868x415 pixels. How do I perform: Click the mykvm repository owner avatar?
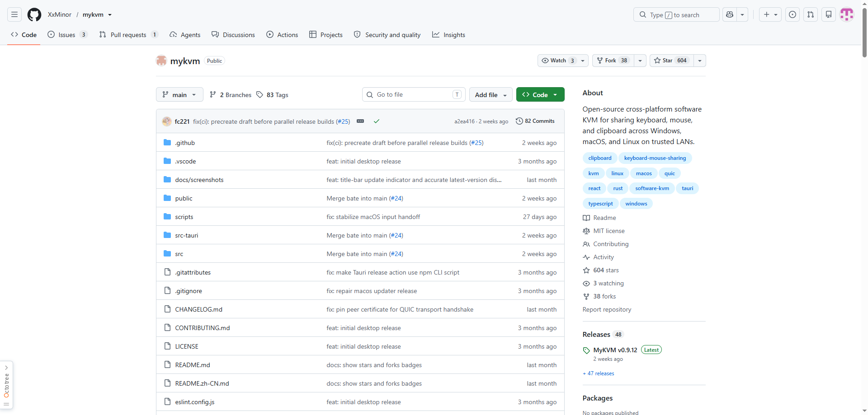[x=161, y=61]
